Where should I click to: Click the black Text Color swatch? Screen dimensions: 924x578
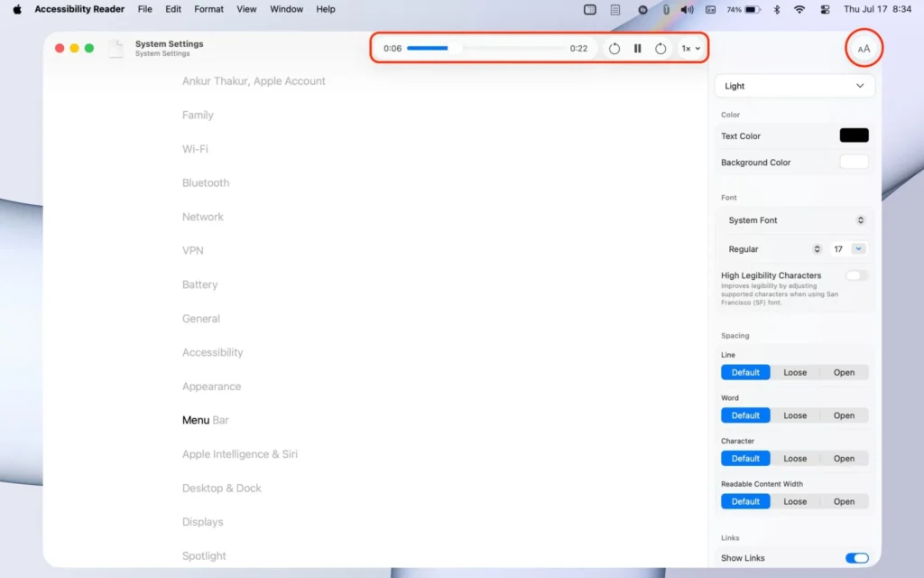coord(854,135)
